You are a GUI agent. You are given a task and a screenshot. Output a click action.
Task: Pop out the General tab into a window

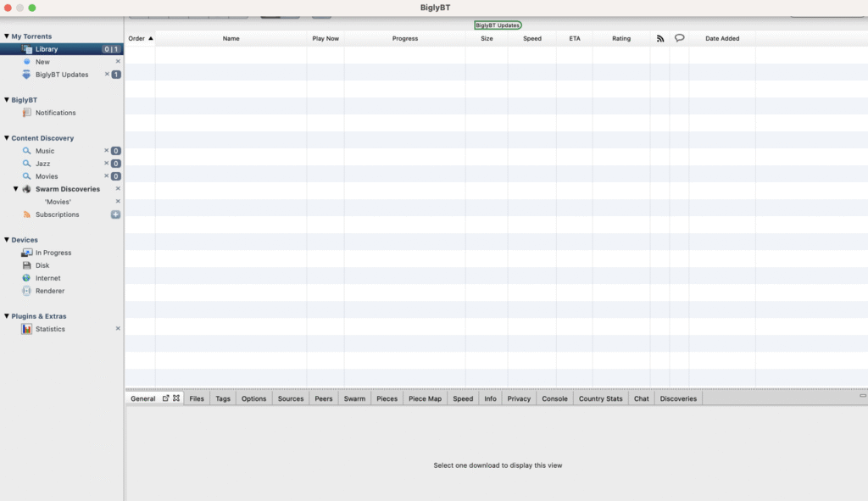(x=166, y=398)
